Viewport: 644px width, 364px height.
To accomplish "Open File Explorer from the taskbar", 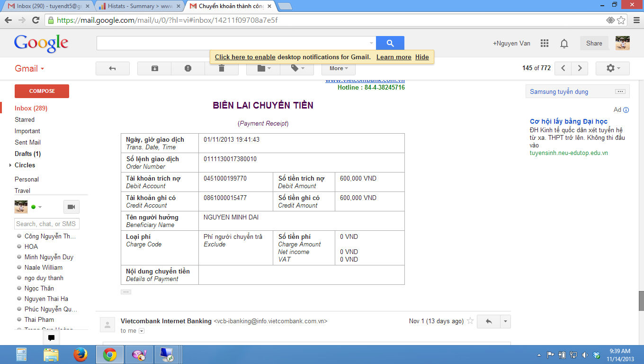I will click(51, 355).
